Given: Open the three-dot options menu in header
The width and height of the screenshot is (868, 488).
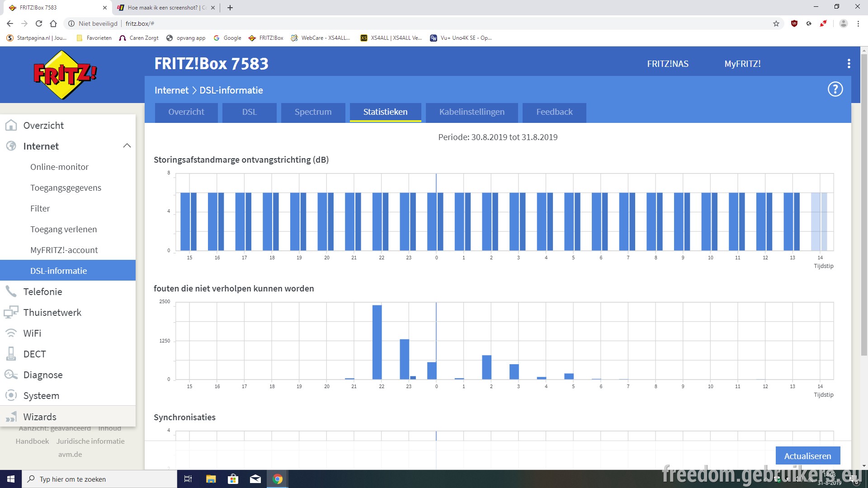Looking at the screenshot, I should (x=849, y=64).
